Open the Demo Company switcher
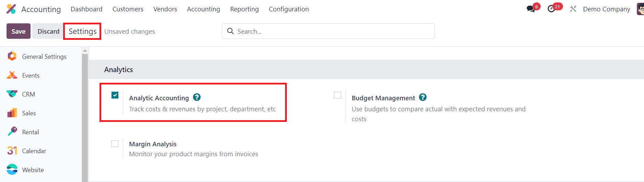 coord(606,9)
